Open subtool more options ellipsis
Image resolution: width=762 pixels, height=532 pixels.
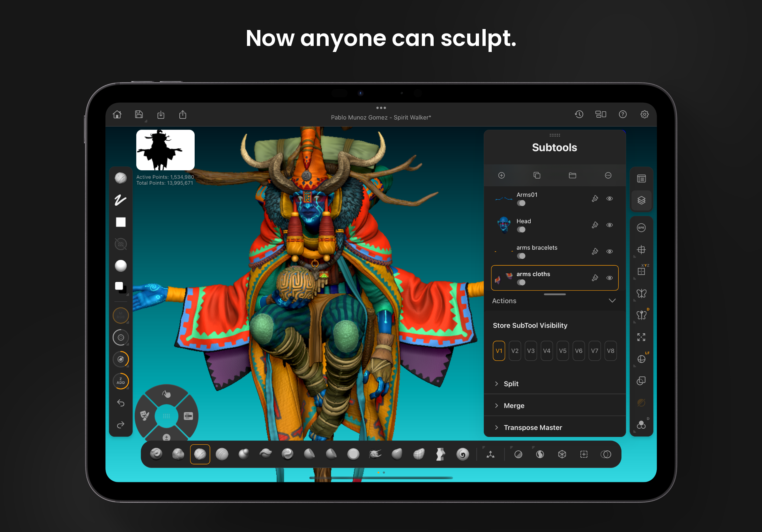click(608, 175)
